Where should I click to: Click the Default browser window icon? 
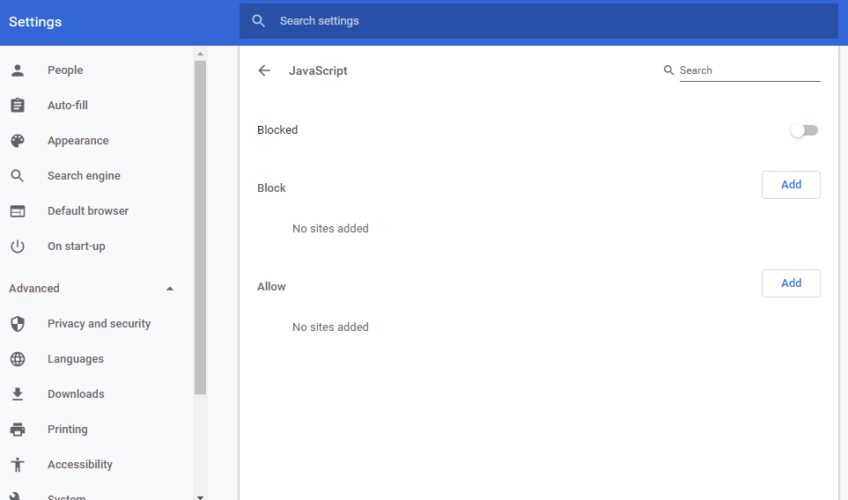[x=17, y=211]
